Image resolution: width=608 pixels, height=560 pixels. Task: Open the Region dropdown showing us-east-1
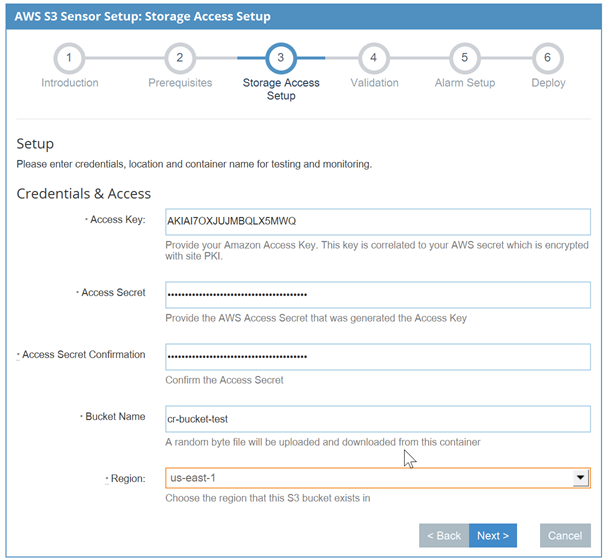pyautogui.click(x=378, y=478)
